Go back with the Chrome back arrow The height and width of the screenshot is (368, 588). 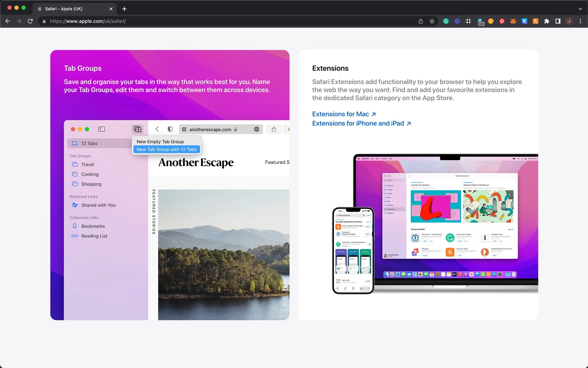tap(8, 21)
